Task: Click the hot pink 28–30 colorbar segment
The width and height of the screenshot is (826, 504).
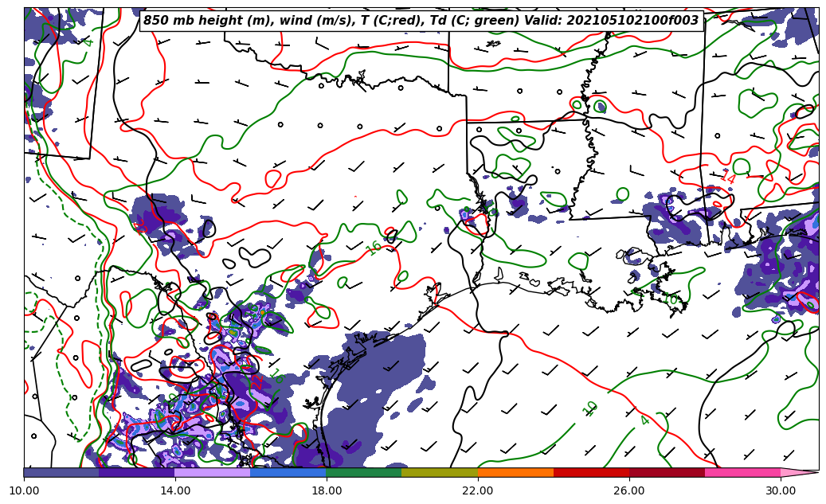Action: (x=742, y=472)
